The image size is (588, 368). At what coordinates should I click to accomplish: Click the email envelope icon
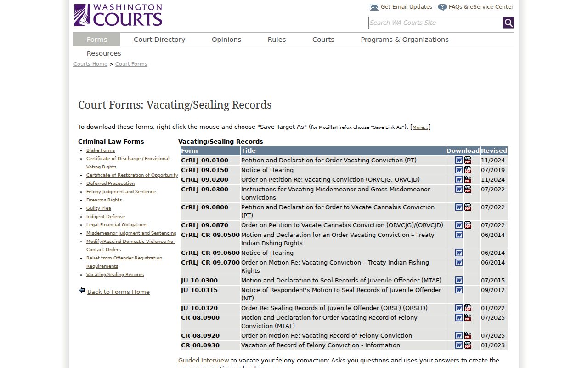click(374, 7)
